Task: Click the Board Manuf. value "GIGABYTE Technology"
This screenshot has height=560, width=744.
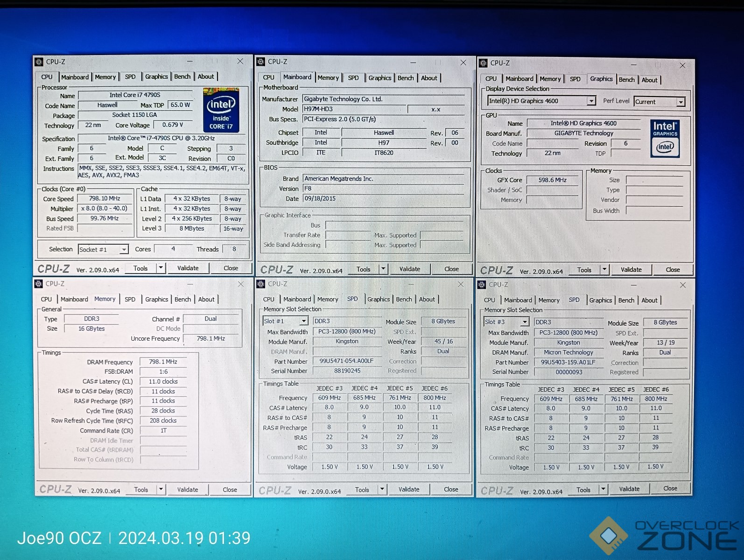Action: coord(584,133)
